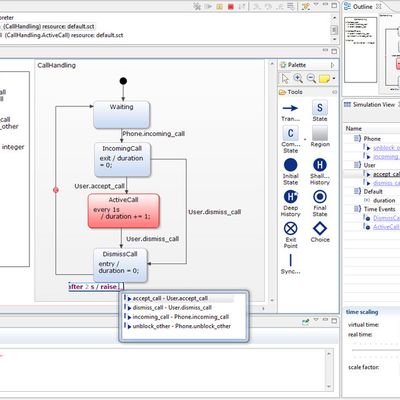The image size is (400, 400).
Task: Pick the Synchronization tool
Action: pos(290,264)
